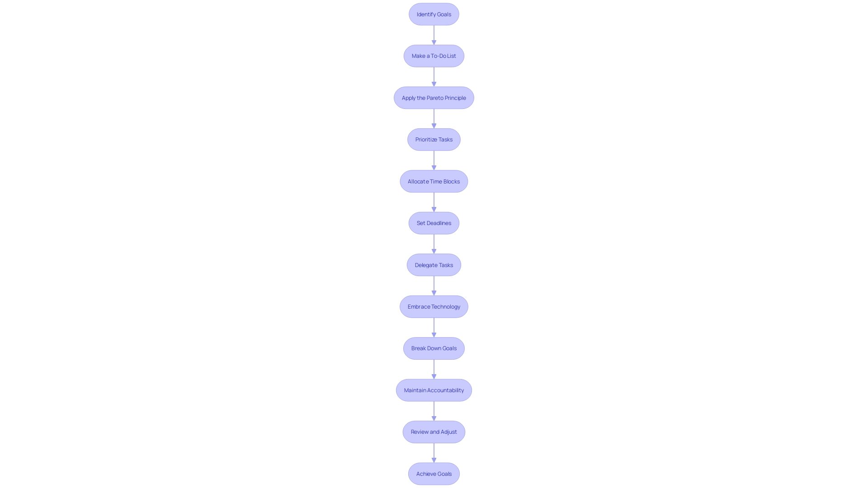Select the Prioritize Tasks node
This screenshot has width=868, height=488.
(x=434, y=139)
